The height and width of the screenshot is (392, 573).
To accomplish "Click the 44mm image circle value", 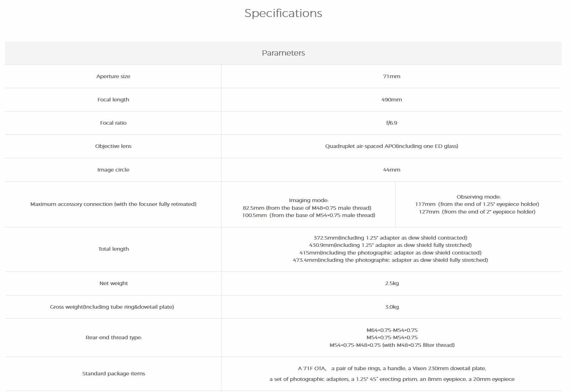I will [391, 170].
